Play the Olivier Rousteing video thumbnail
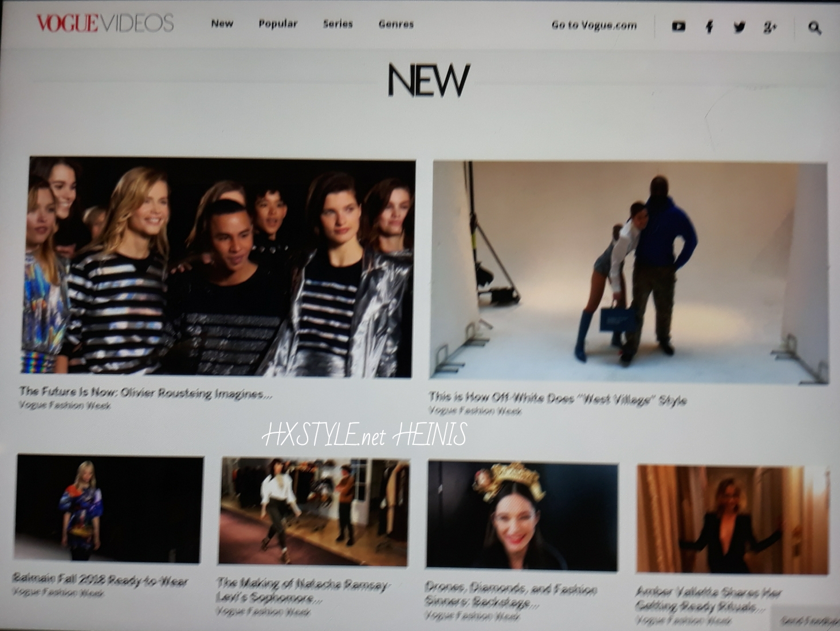The height and width of the screenshot is (631, 840). pos(219,268)
